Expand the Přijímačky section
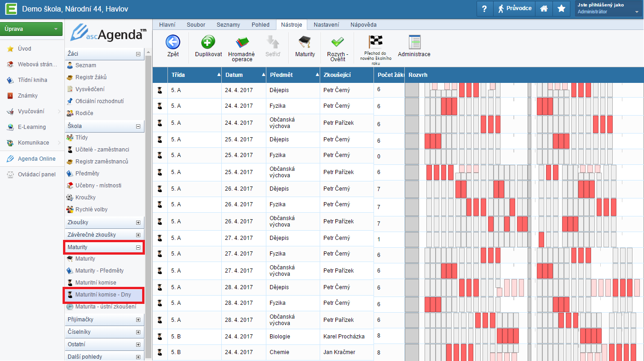Image resolution: width=644 pixels, height=361 pixels. pyautogui.click(x=138, y=320)
